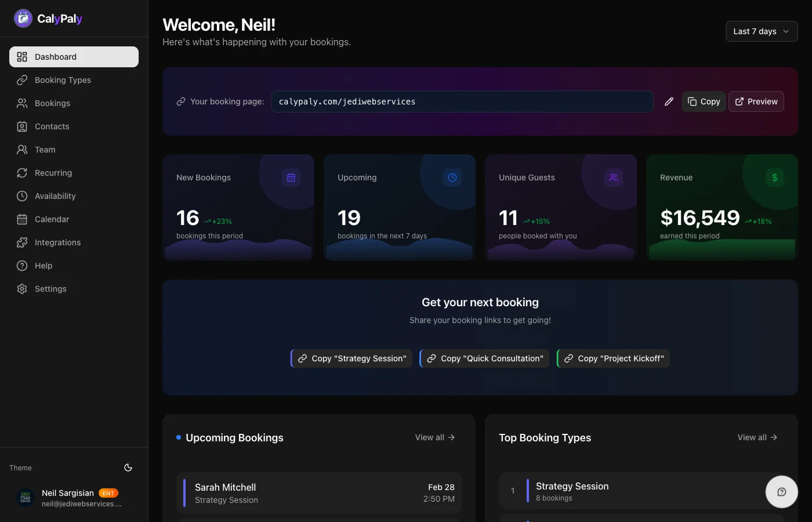Open the Settings section
The height and width of the screenshot is (522, 812).
pos(50,289)
